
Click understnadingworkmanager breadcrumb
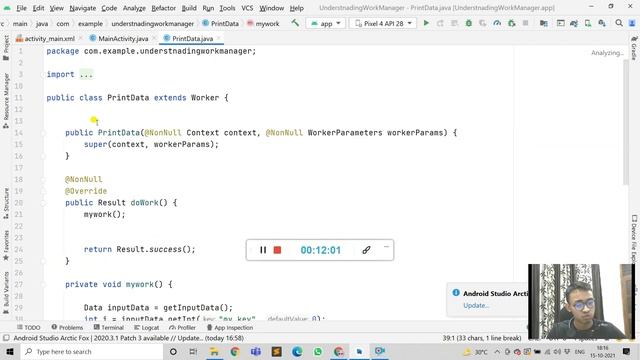pos(153,24)
